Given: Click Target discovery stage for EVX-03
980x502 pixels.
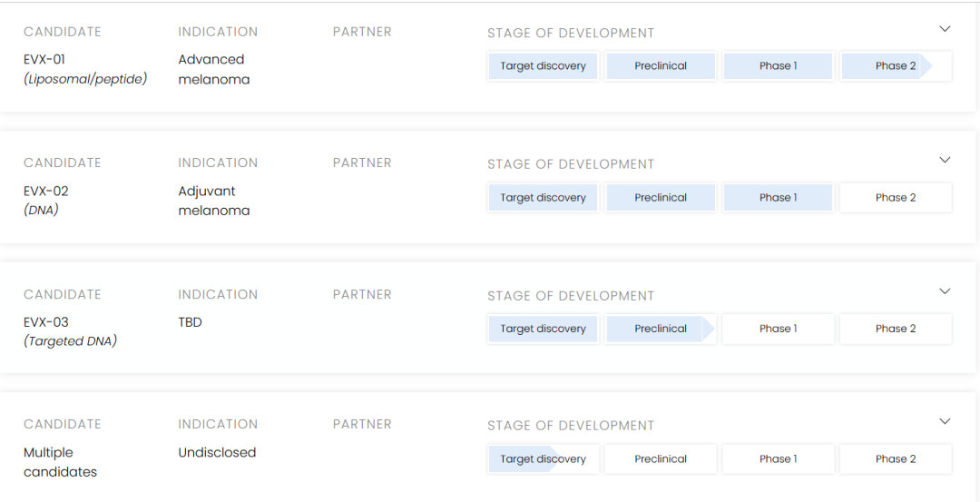Looking at the screenshot, I should click(x=544, y=329).
